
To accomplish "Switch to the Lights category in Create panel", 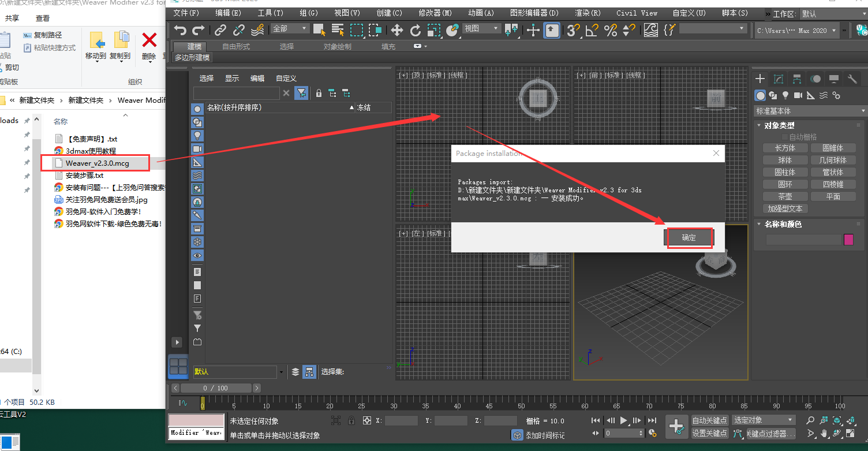I will click(785, 95).
